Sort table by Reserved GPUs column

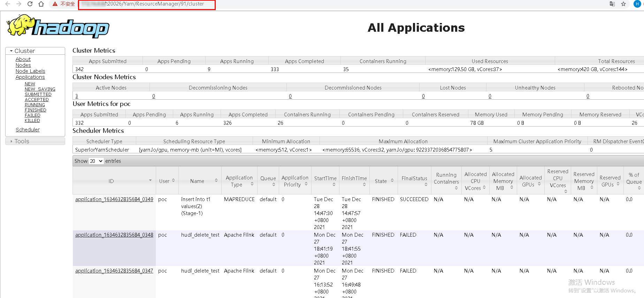tap(610, 181)
